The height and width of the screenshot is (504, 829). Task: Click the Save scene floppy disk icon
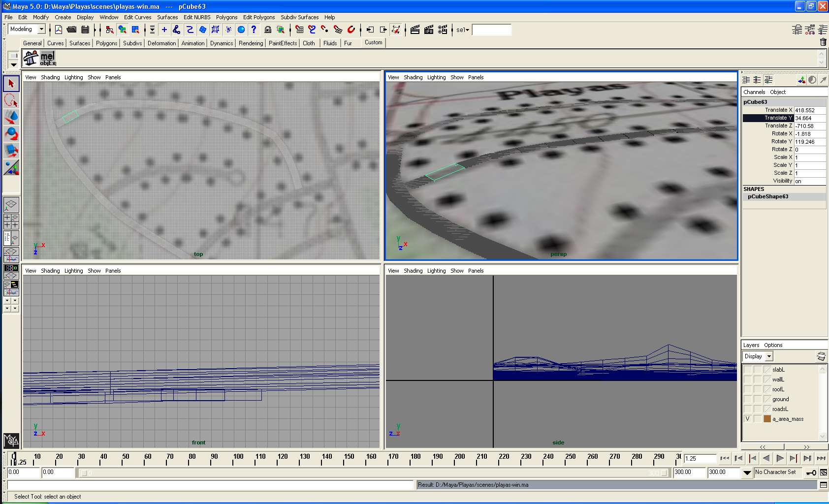pyautogui.click(x=85, y=30)
